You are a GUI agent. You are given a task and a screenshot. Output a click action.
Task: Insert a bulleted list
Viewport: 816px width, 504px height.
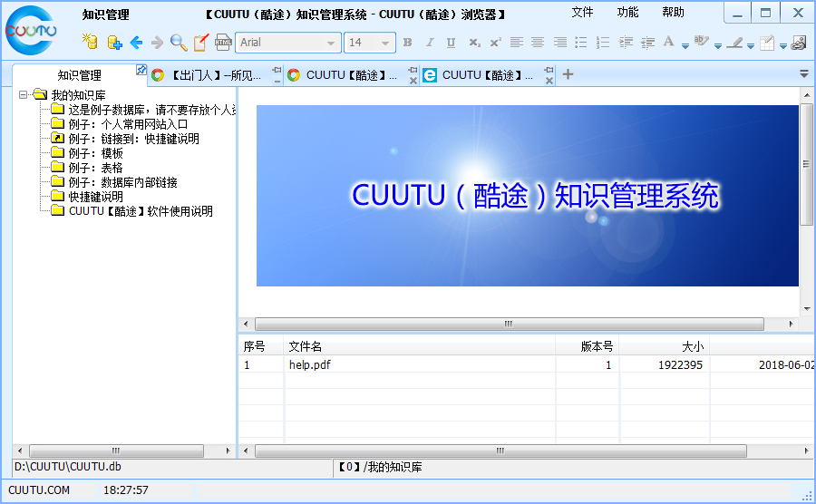tap(581, 43)
